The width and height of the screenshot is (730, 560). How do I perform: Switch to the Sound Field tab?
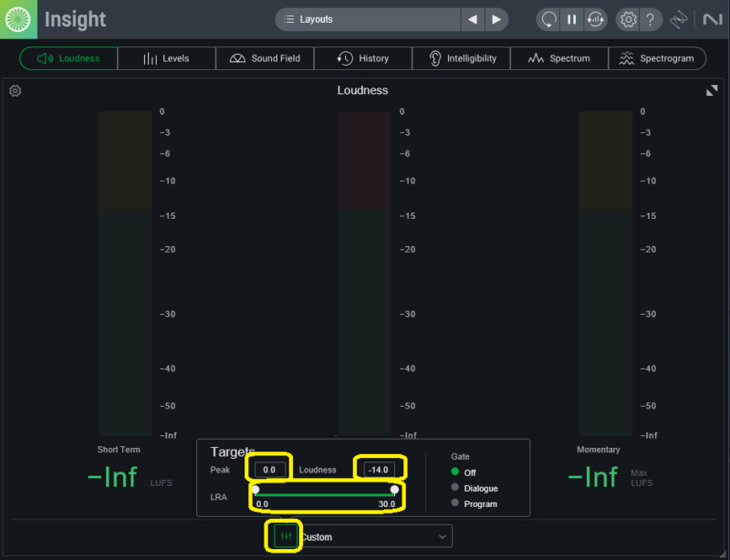pyautogui.click(x=265, y=58)
